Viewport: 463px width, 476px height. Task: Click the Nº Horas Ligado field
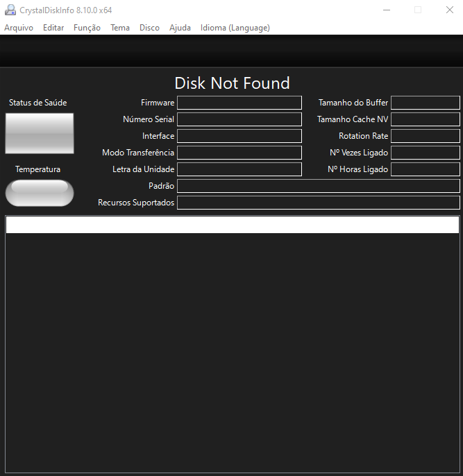point(426,169)
